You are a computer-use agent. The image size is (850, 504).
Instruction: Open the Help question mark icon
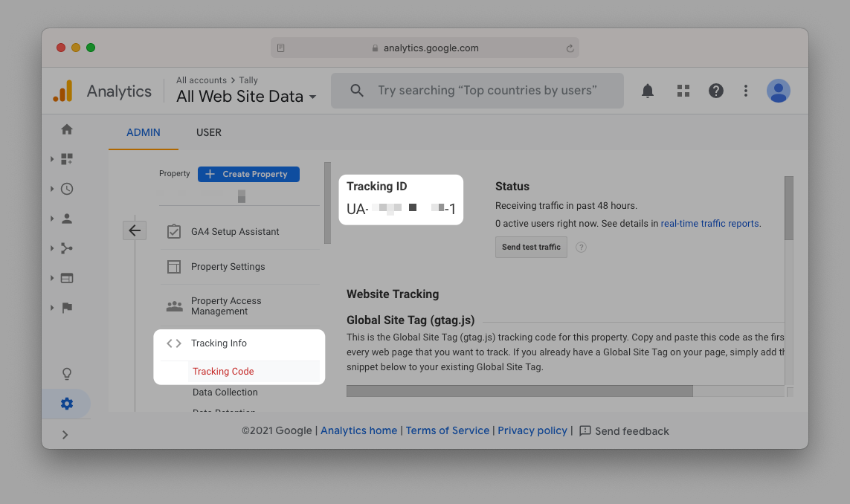coord(716,91)
